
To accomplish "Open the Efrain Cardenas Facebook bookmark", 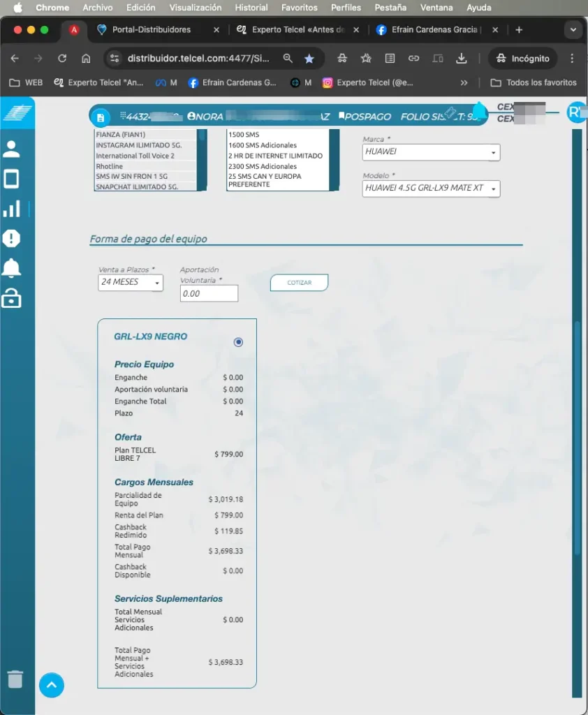I will click(x=232, y=82).
